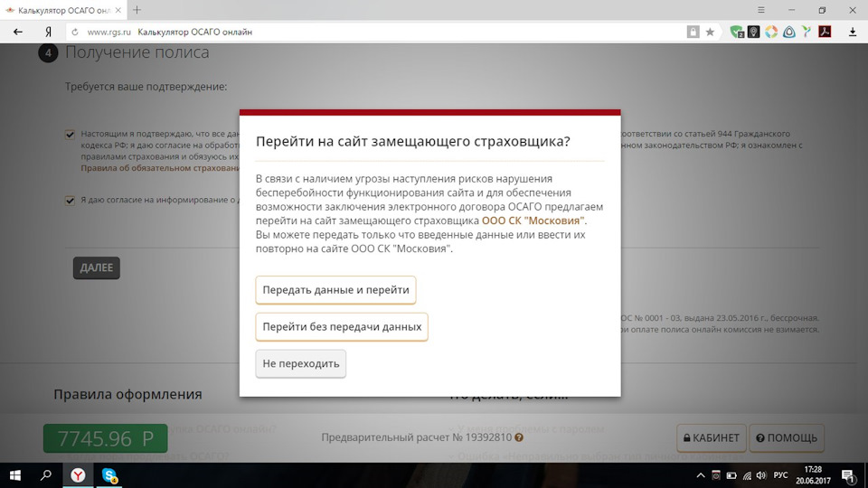Choose 'Перейти без передачи данных'
This screenshot has height=488, width=868.
pos(342,327)
